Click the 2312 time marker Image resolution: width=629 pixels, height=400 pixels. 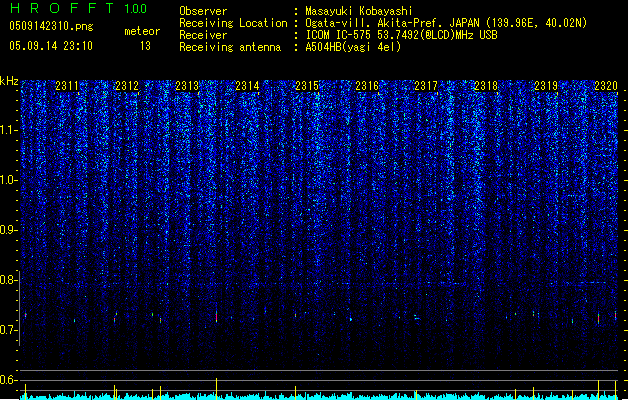tap(127, 86)
